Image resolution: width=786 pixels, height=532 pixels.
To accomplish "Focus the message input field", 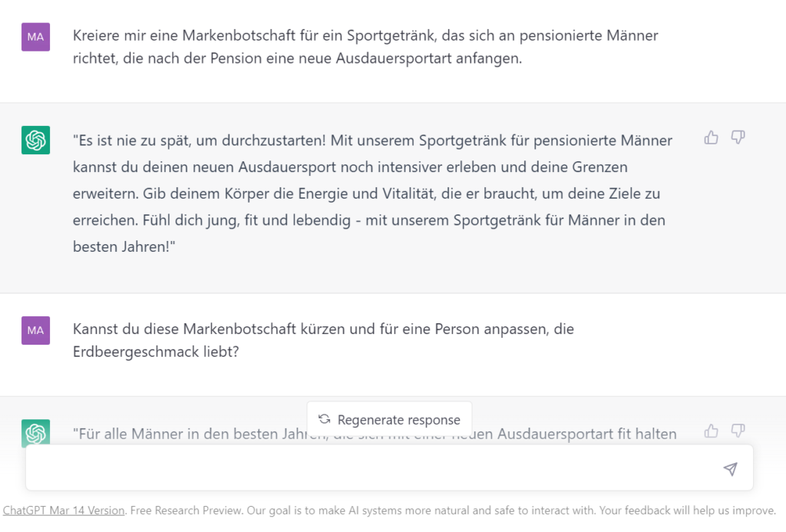I will tap(368, 468).
